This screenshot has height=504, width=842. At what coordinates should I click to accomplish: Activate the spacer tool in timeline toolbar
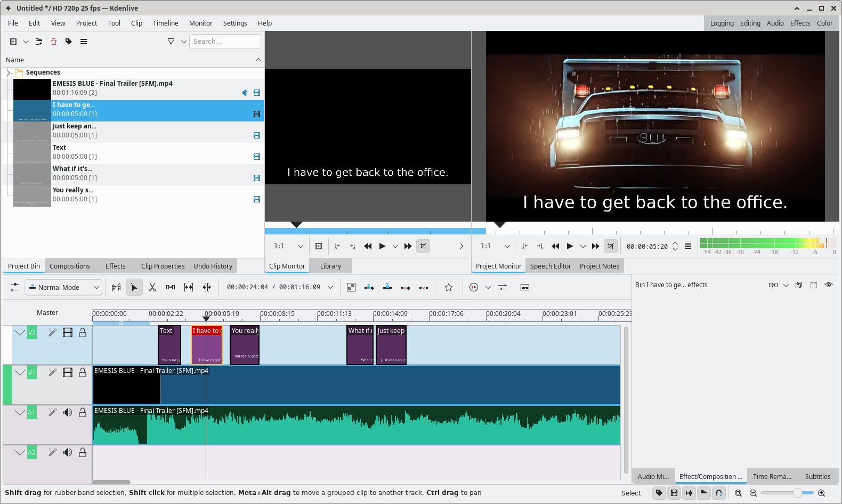[x=171, y=287]
